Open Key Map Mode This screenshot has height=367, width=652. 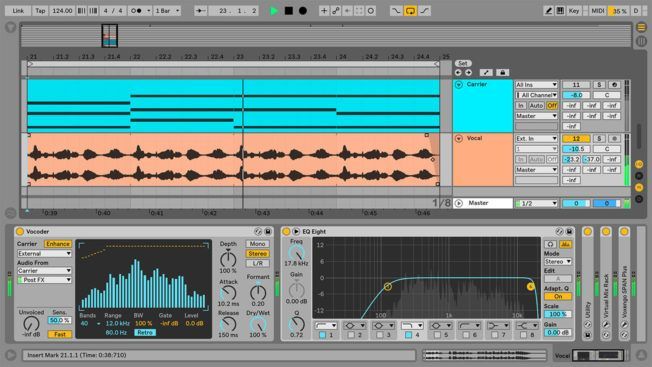click(574, 11)
